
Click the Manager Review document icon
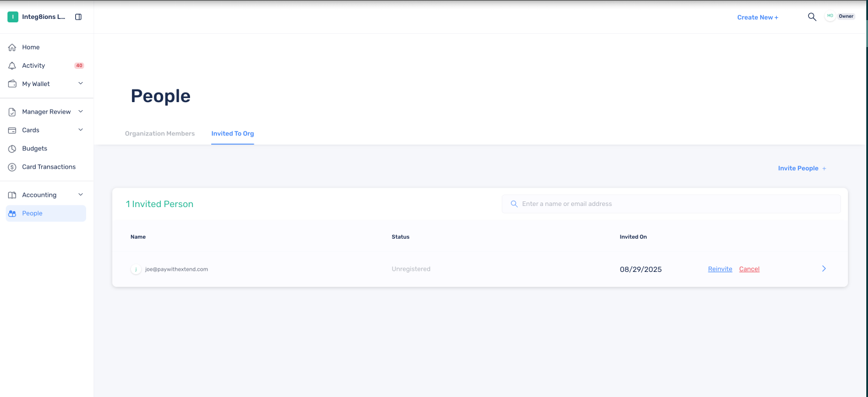(x=12, y=112)
